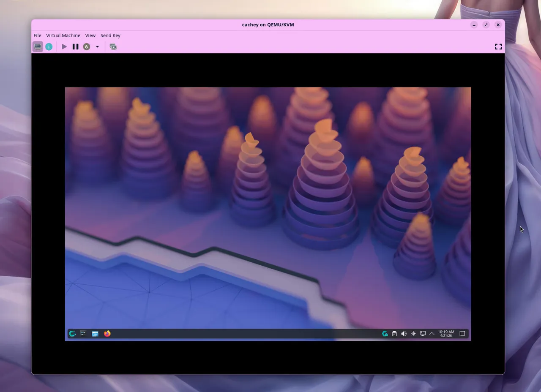Pause the virtual machine
This screenshot has height=392, width=541.
click(x=75, y=46)
